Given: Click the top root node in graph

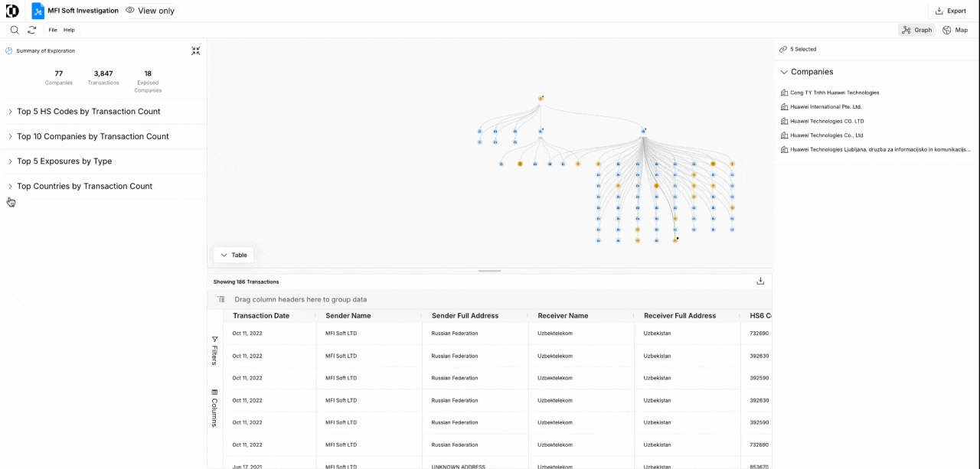Looking at the screenshot, I should click(541, 99).
